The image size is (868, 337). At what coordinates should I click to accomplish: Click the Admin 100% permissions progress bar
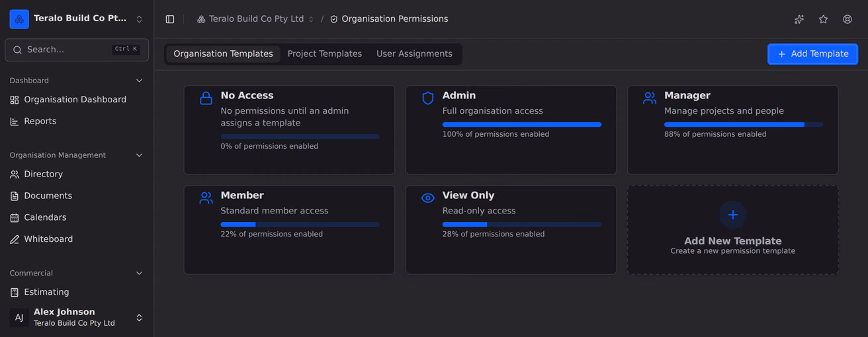click(522, 124)
